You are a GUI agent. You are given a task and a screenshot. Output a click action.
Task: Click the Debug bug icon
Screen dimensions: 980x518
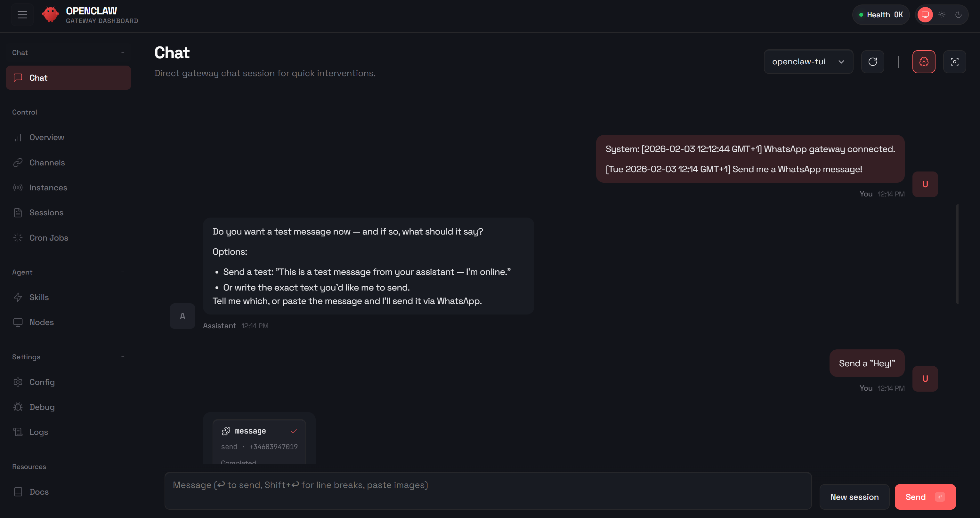[x=18, y=407]
